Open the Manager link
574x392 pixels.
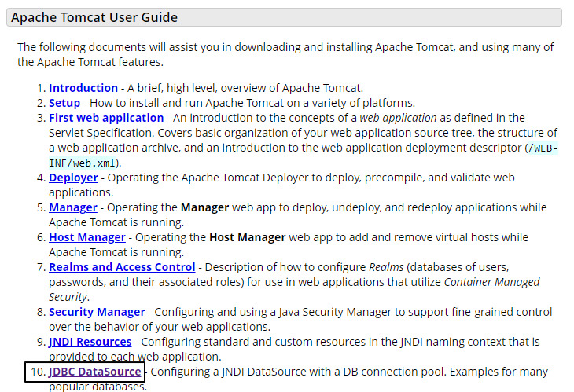pos(73,207)
